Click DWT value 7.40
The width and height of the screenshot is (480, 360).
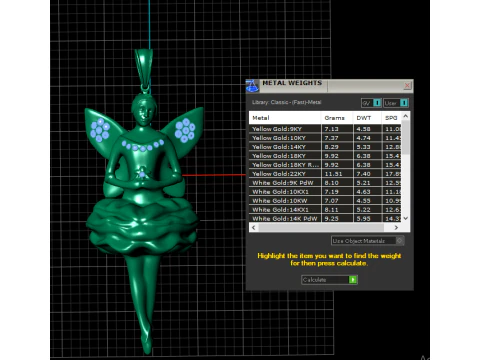(363, 174)
